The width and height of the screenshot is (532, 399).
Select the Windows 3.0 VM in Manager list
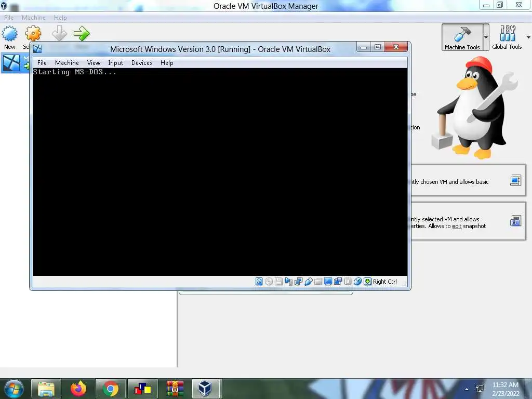point(15,63)
